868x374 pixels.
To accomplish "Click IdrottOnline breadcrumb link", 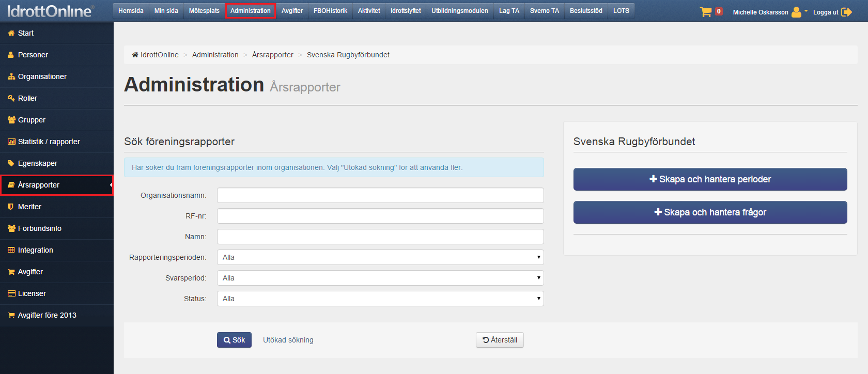I will pos(160,55).
